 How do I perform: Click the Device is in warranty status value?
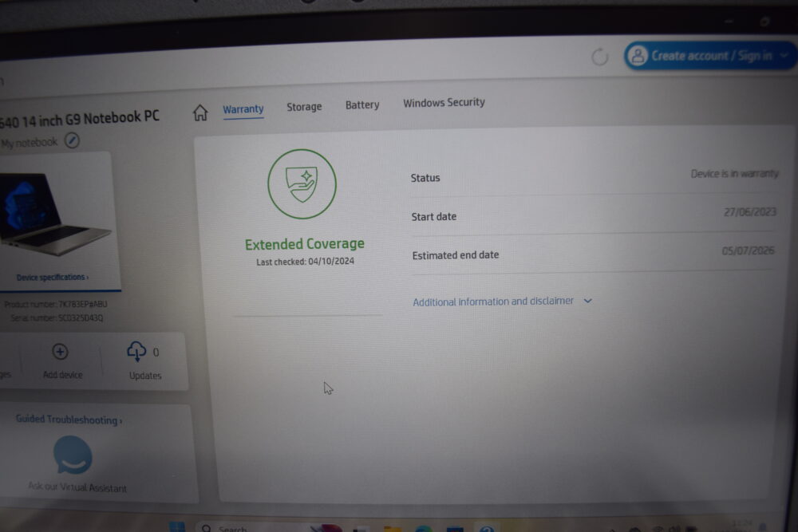(x=734, y=174)
